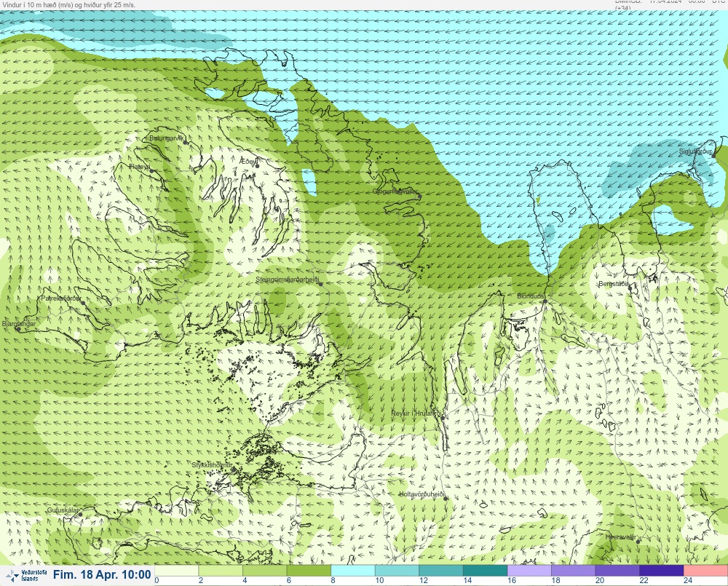The width and height of the screenshot is (728, 586).
Task: Click the legend scale number 20
Action: 600,580
